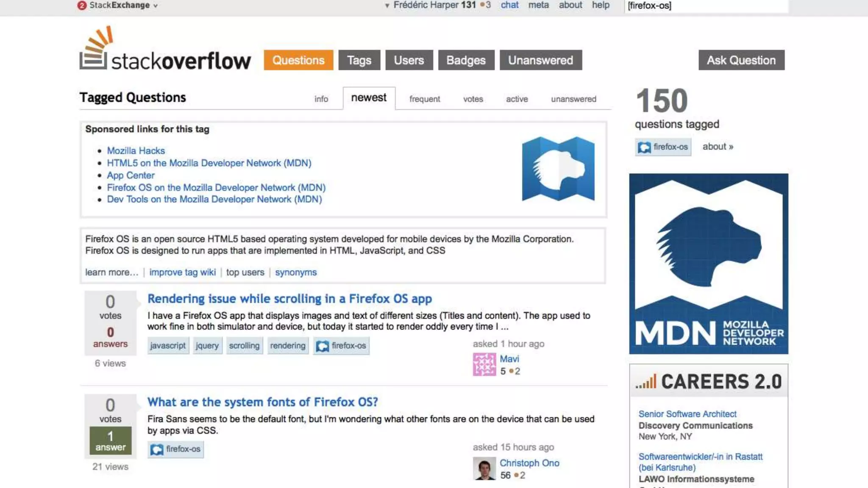Open the votes sort tab

(473, 99)
